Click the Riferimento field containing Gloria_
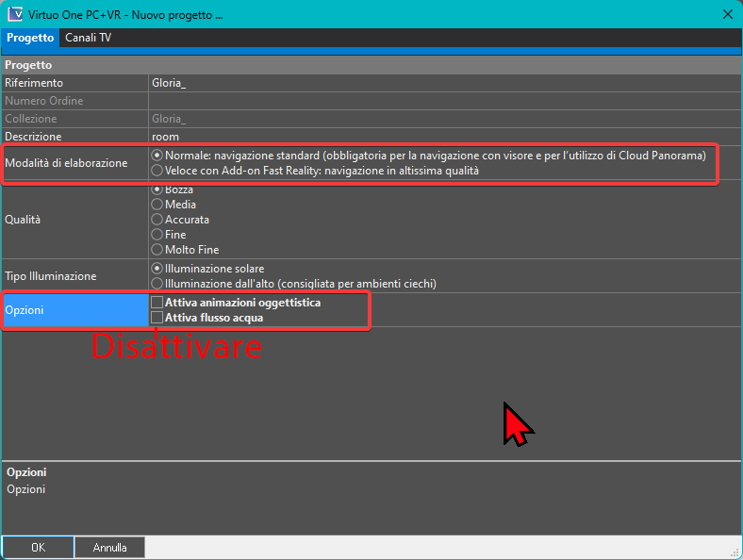 click(x=444, y=83)
